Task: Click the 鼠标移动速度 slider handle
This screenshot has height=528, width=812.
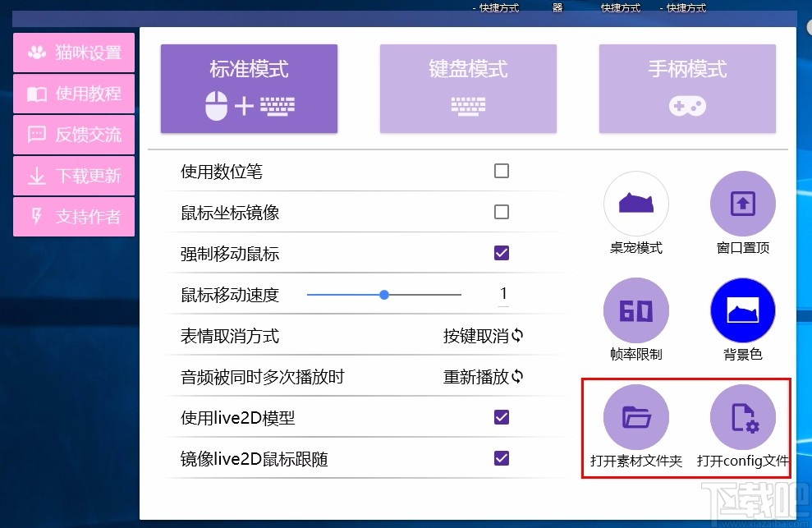Action: (383, 295)
